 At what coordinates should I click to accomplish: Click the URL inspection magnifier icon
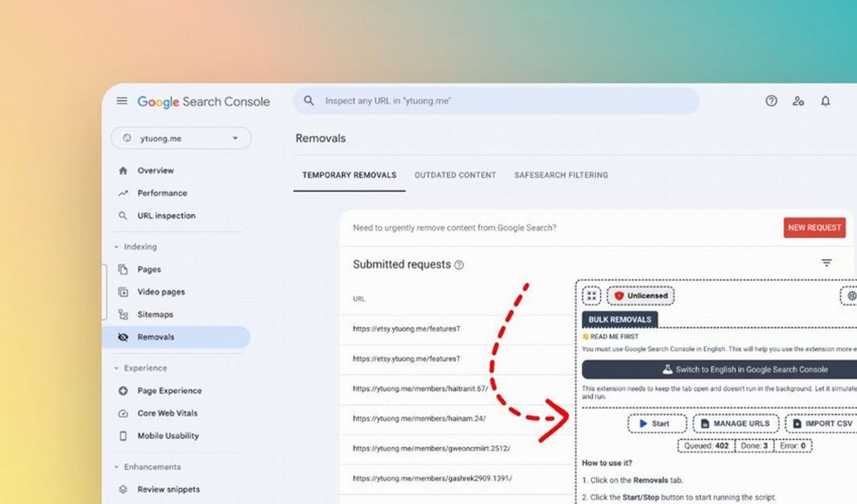123,215
